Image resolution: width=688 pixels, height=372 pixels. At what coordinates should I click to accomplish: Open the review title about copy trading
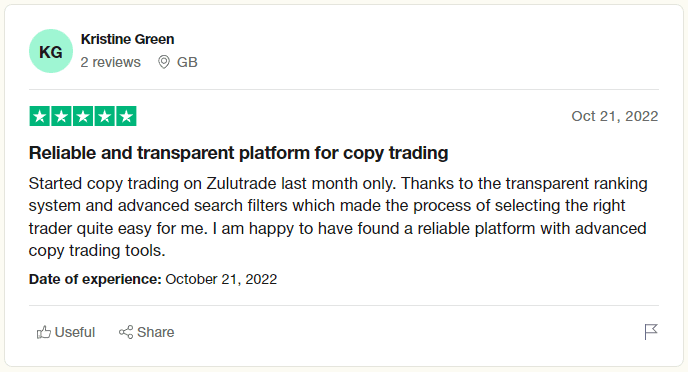tap(238, 153)
